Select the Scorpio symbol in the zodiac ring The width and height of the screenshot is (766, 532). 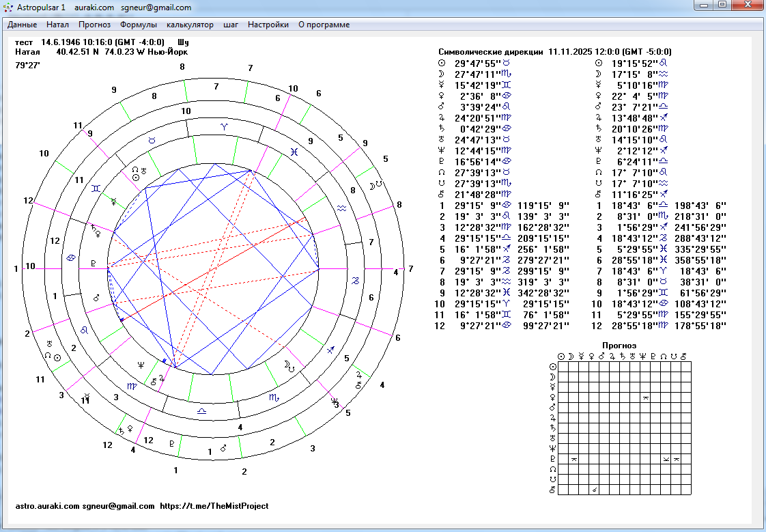[273, 397]
